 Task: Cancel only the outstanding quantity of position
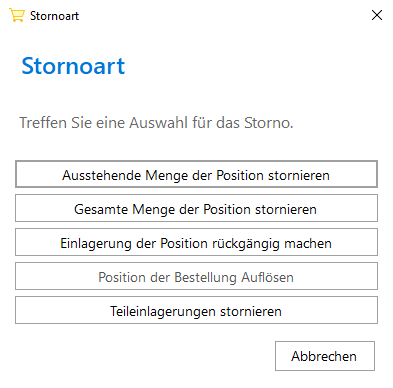coord(196,174)
